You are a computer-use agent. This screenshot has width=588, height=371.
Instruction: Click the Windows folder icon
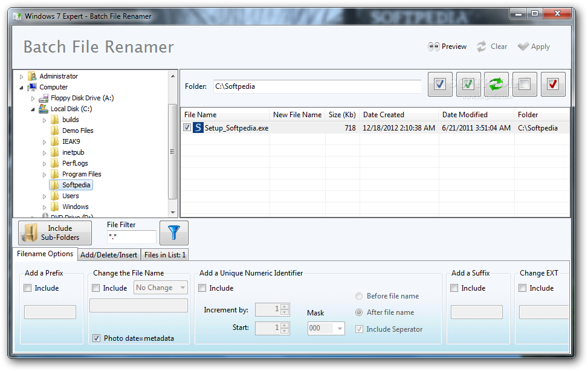coord(55,207)
